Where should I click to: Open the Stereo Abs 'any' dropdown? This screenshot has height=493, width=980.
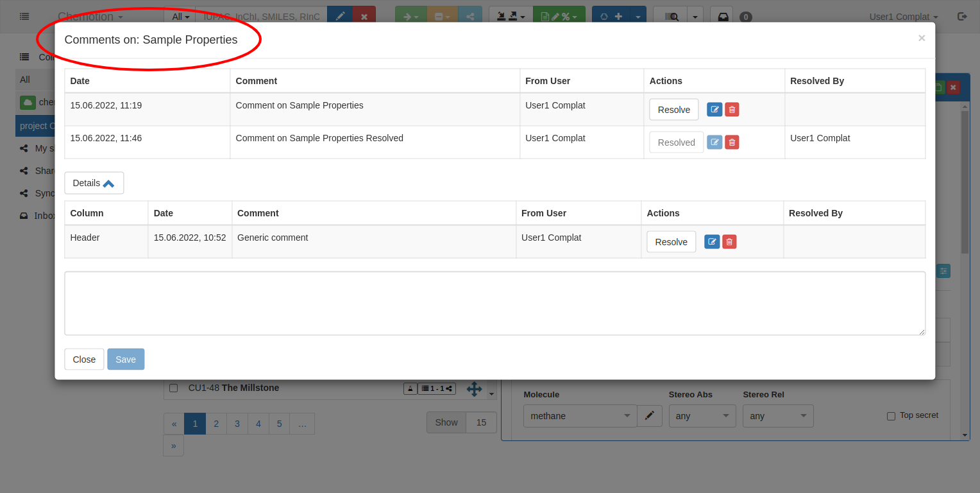(x=702, y=416)
